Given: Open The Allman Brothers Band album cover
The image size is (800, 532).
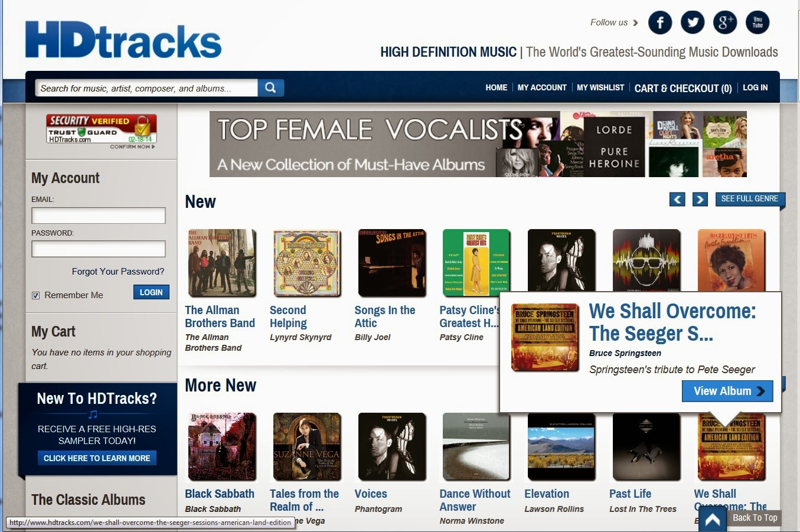Looking at the screenshot, I should coord(222,263).
